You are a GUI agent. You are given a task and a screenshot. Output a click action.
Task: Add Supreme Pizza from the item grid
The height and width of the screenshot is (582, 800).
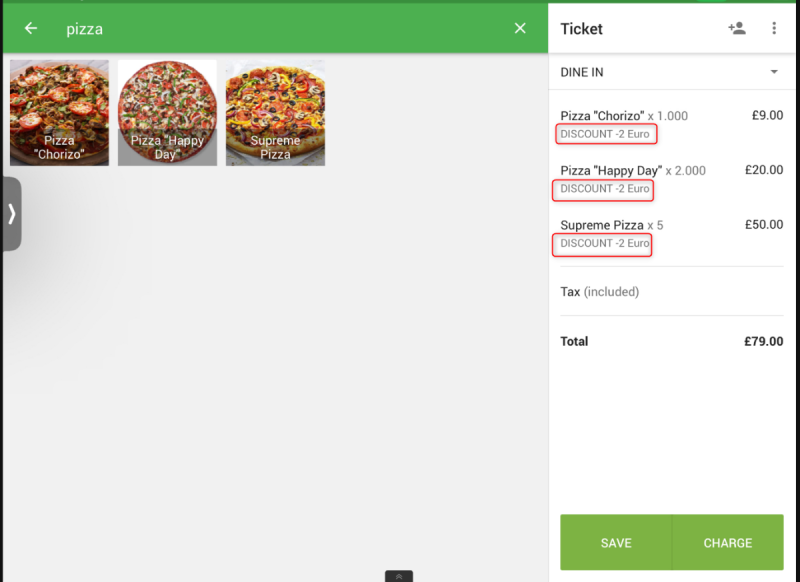pyautogui.click(x=275, y=113)
